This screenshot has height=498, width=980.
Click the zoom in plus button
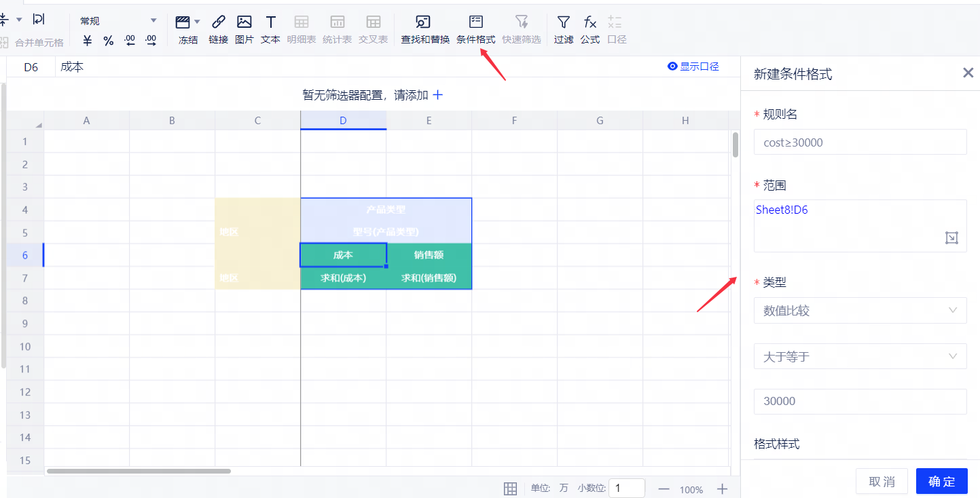[723, 489]
